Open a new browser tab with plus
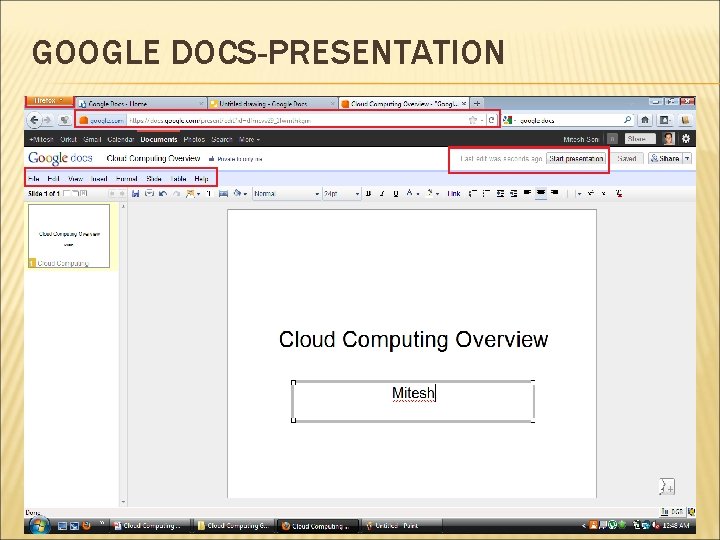Viewport: 720px width, 540px height. point(477,104)
